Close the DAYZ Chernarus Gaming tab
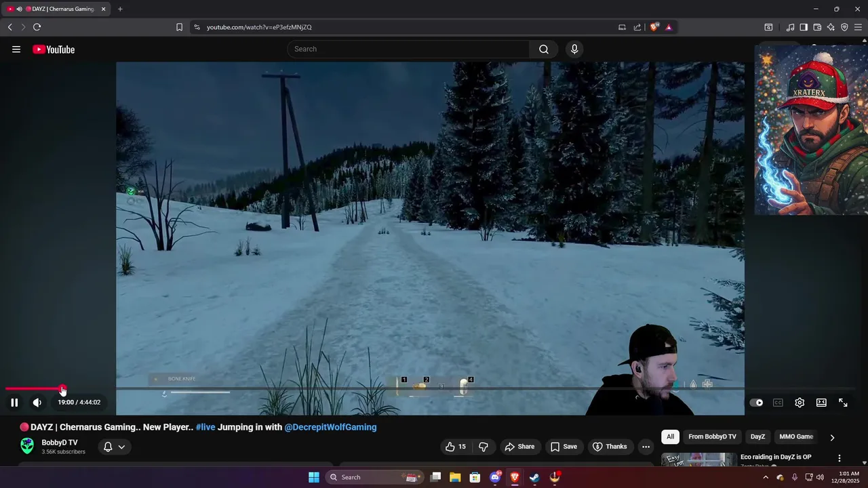 tap(103, 9)
